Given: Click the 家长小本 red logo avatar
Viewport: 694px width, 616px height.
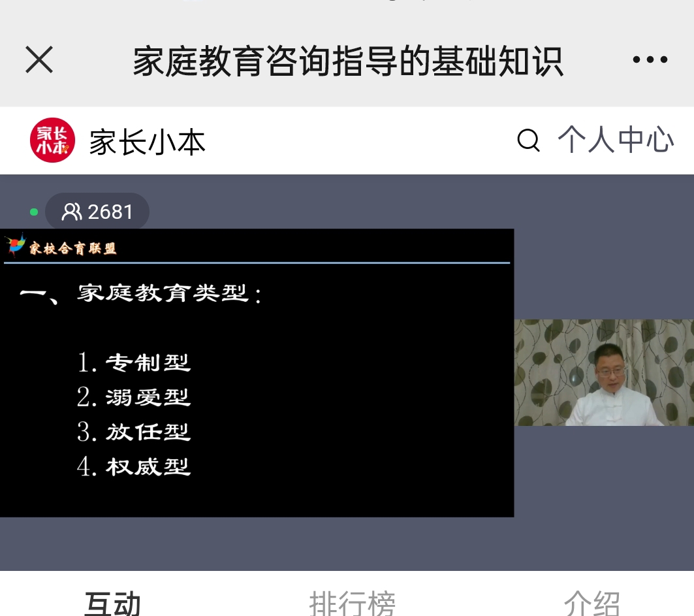Looking at the screenshot, I should tap(52, 140).
